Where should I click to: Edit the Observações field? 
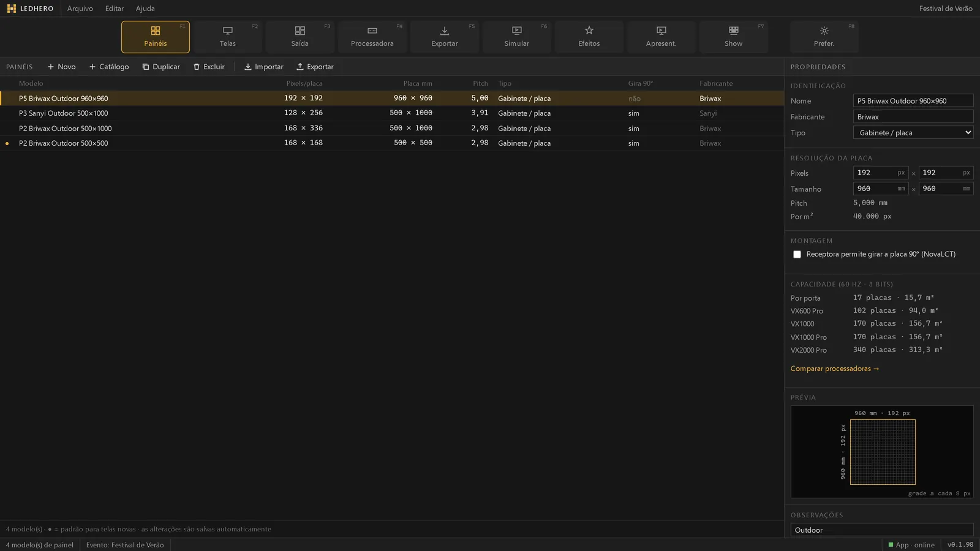pyautogui.click(x=882, y=530)
